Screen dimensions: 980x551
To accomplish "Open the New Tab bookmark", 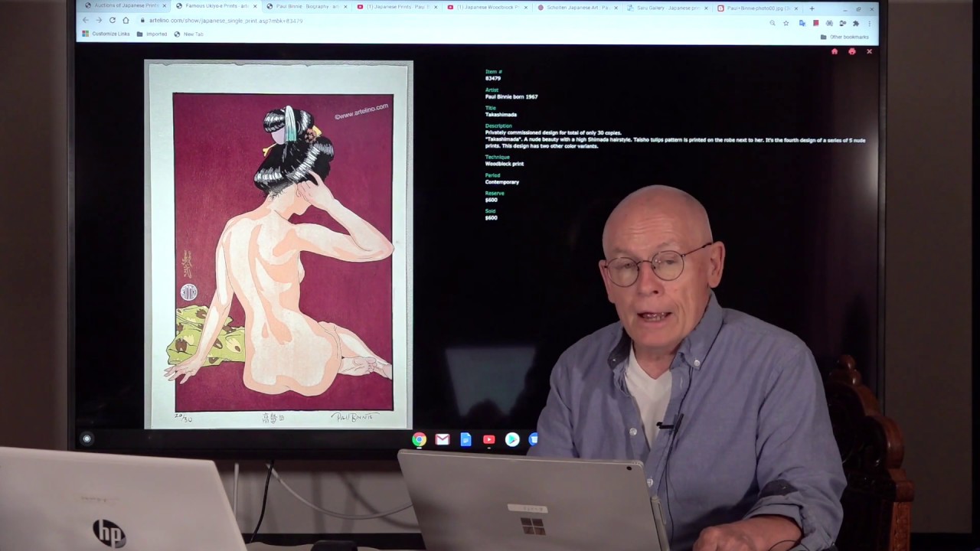I will pyautogui.click(x=188, y=34).
